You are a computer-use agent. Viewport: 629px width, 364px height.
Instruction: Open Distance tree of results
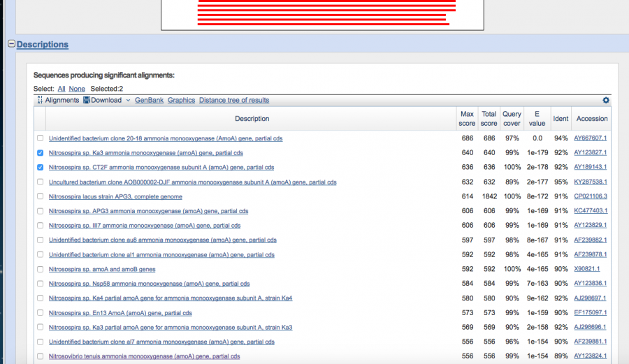pyautogui.click(x=234, y=100)
